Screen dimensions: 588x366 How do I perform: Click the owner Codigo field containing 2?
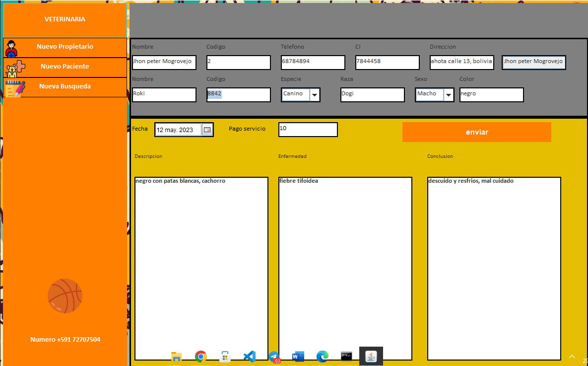point(239,63)
